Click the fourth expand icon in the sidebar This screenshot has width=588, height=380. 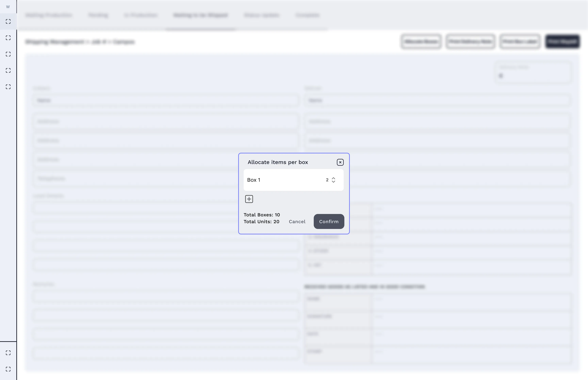coord(8,70)
